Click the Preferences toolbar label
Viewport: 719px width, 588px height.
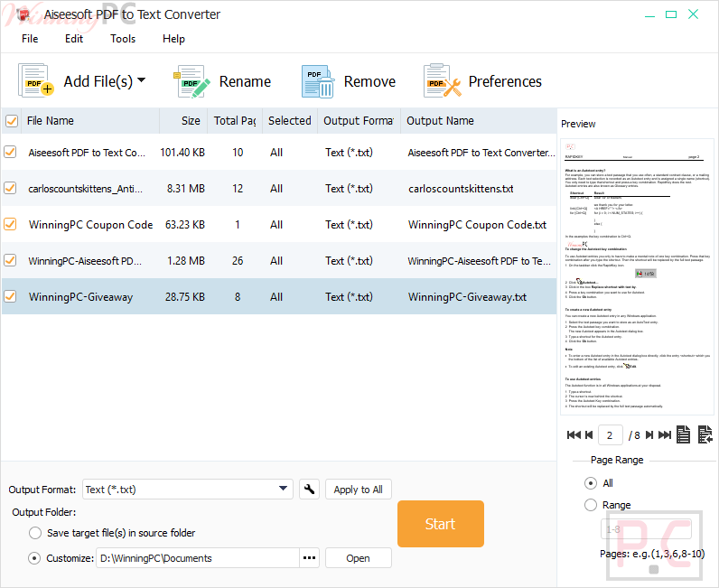505,81
